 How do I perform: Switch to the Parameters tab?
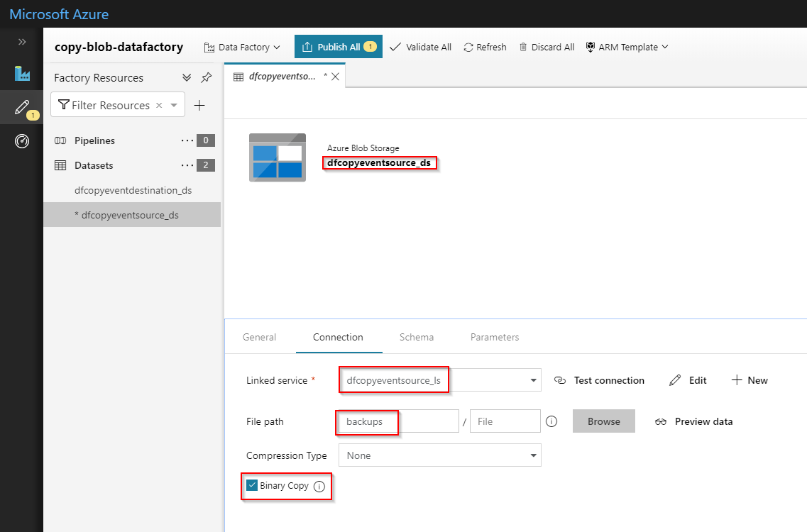coord(495,337)
